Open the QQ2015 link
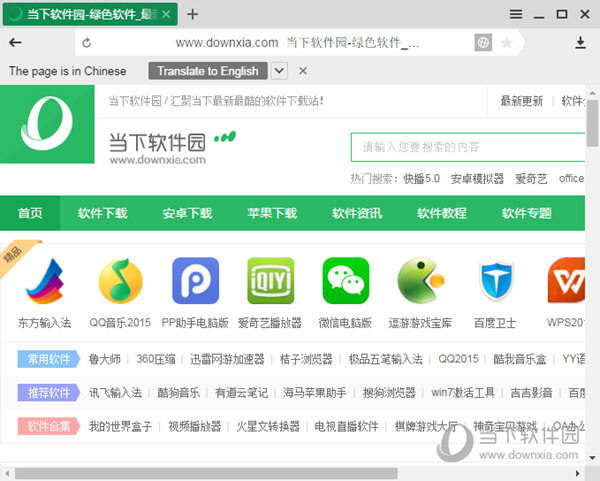600x481 pixels. [458, 359]
